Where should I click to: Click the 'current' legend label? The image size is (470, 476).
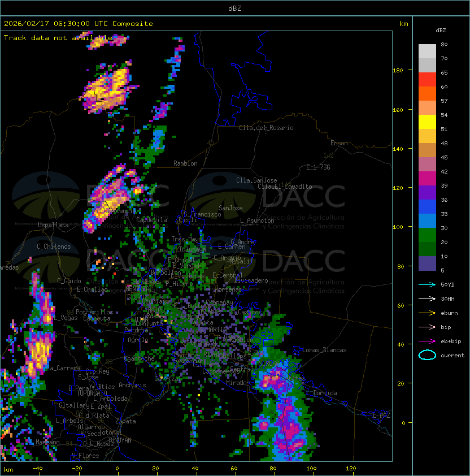pyautogui.click(x=452, y=355)
